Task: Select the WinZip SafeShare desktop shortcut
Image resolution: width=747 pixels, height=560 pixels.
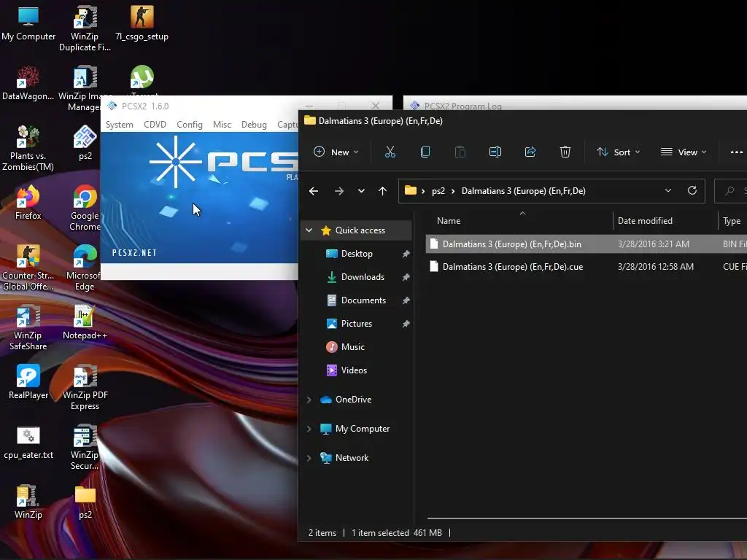Action: point(28,327)
